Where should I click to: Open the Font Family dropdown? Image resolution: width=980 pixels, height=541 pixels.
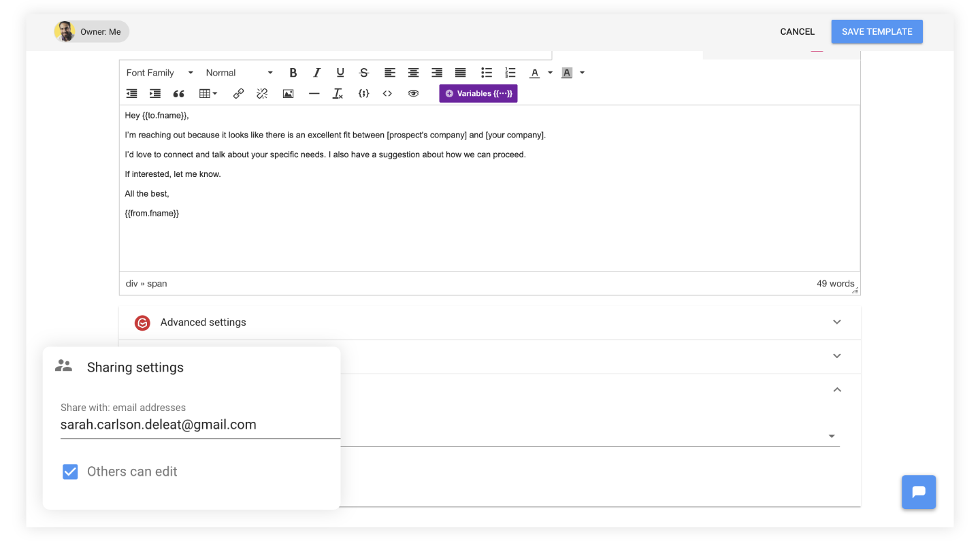click(159, 72)
